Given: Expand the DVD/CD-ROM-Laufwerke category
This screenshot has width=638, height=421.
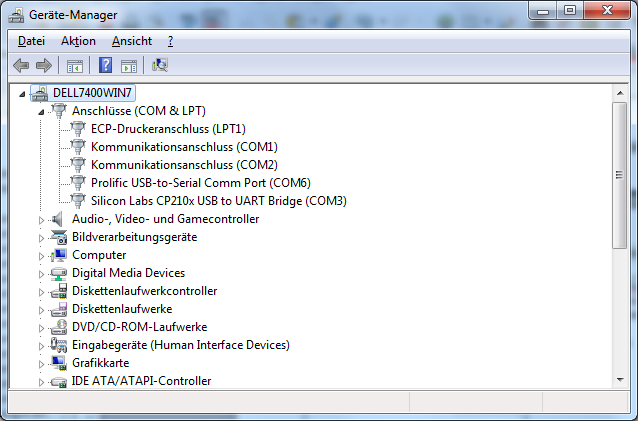Looking at the screenshot, I should point(41,328).
